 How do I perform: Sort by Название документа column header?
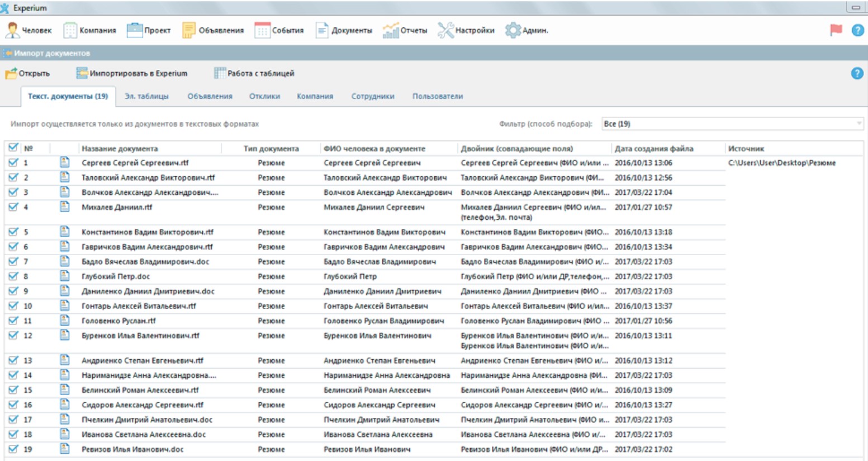click(120, 149)
